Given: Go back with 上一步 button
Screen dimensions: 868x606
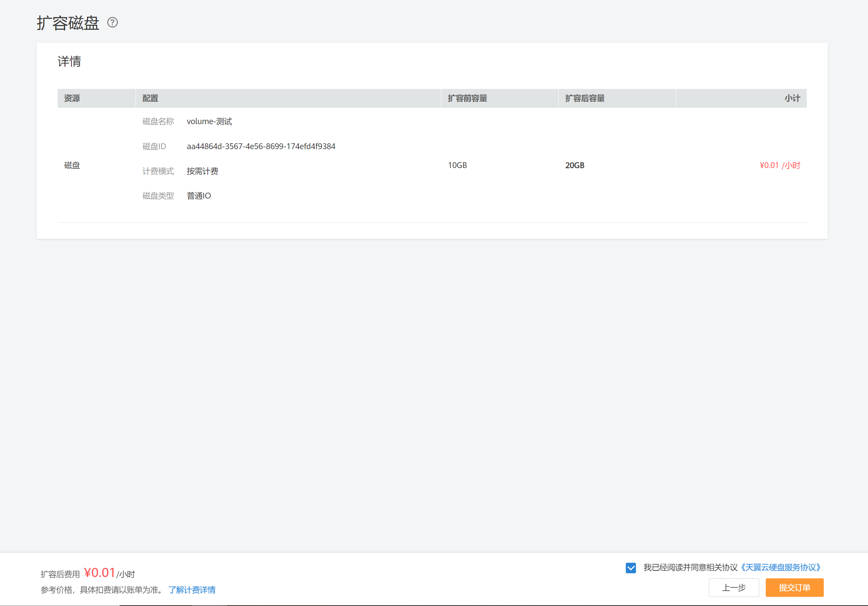Looking at the screenshot, I should (733, 587).
